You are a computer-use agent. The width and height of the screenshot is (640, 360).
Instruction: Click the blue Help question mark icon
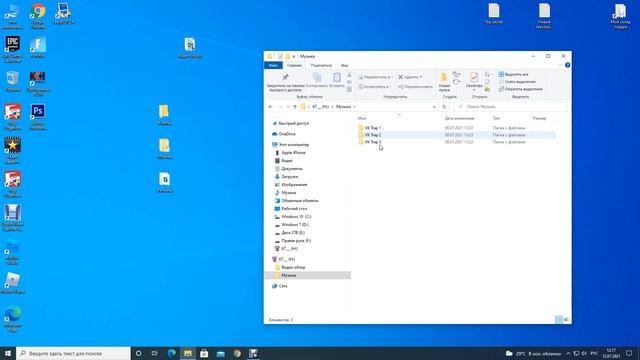tap(567, 65)
